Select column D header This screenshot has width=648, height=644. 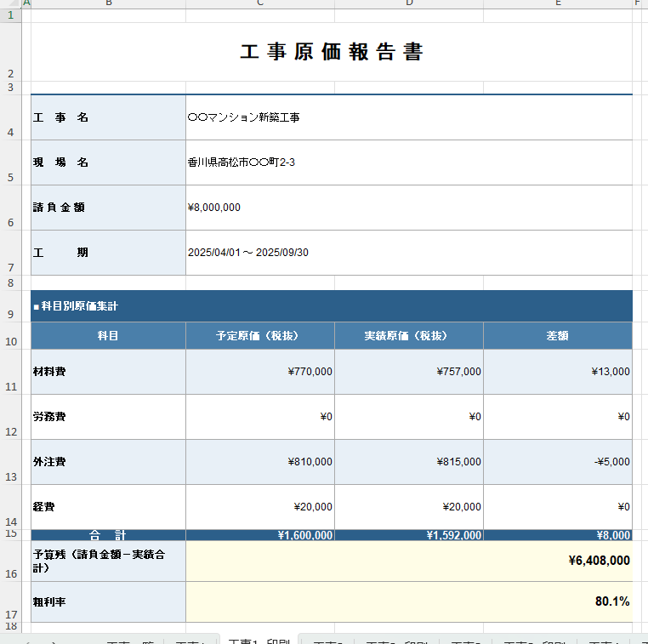click(408, 3)
